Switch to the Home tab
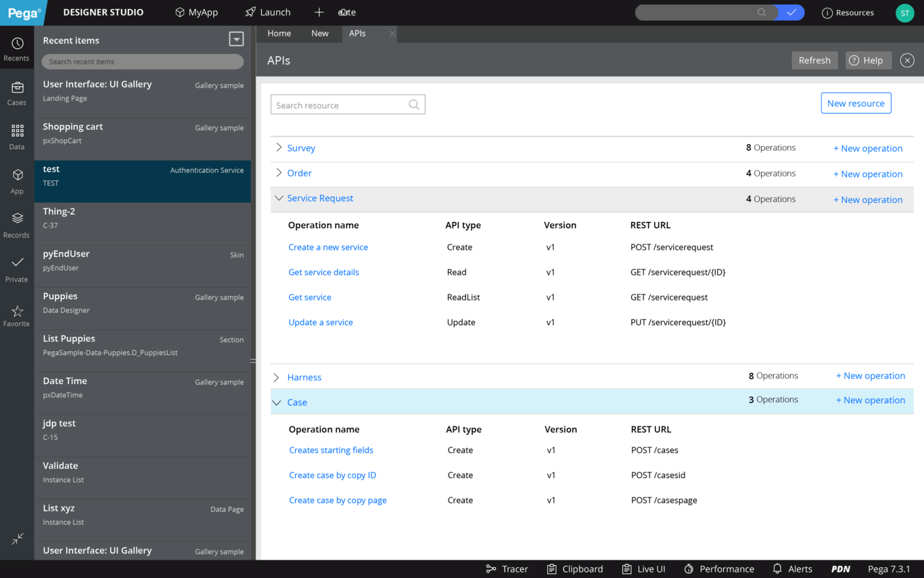This screenshot has height=578, width=924. [279, 33]
